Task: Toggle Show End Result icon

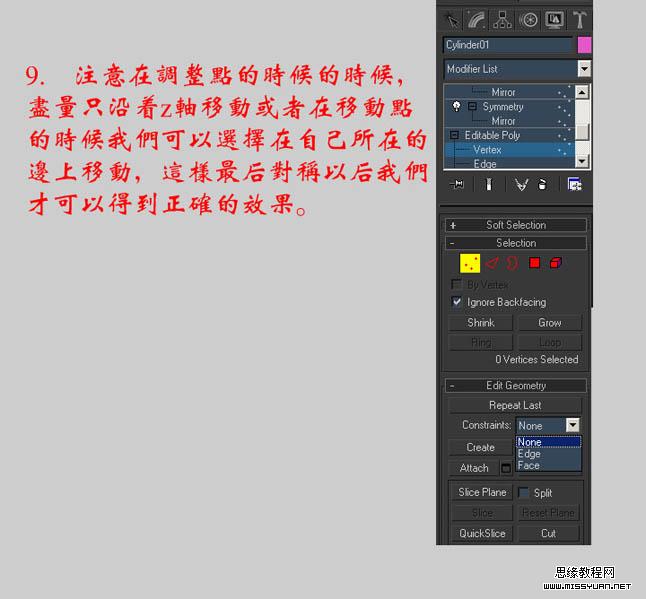Action: pos(489,184)
